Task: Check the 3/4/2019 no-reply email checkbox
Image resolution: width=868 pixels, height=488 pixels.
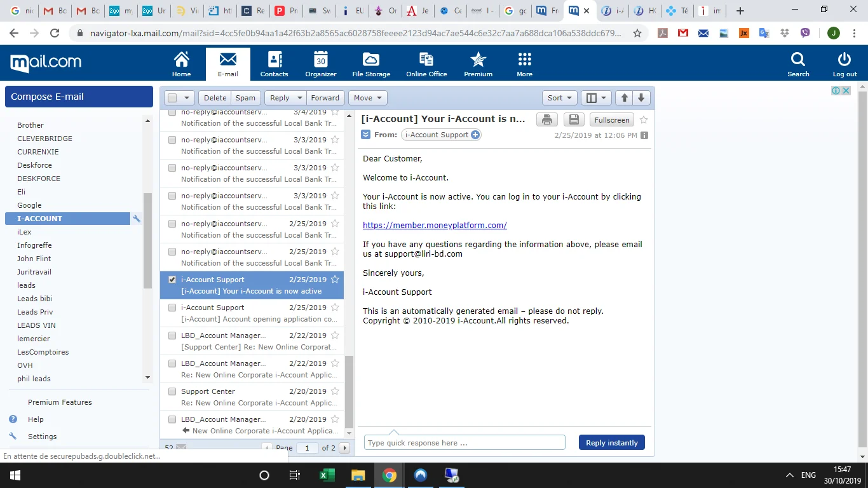Action: tap(172, 113)
